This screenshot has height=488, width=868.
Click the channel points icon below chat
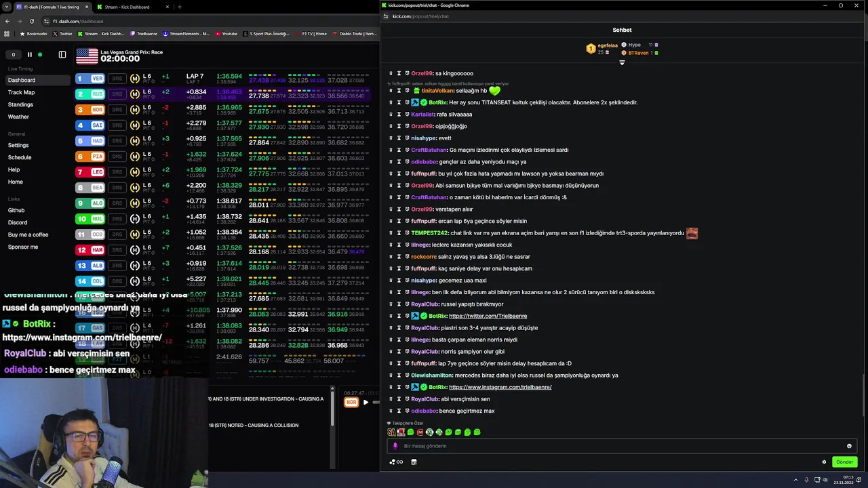tap(396, 462)
